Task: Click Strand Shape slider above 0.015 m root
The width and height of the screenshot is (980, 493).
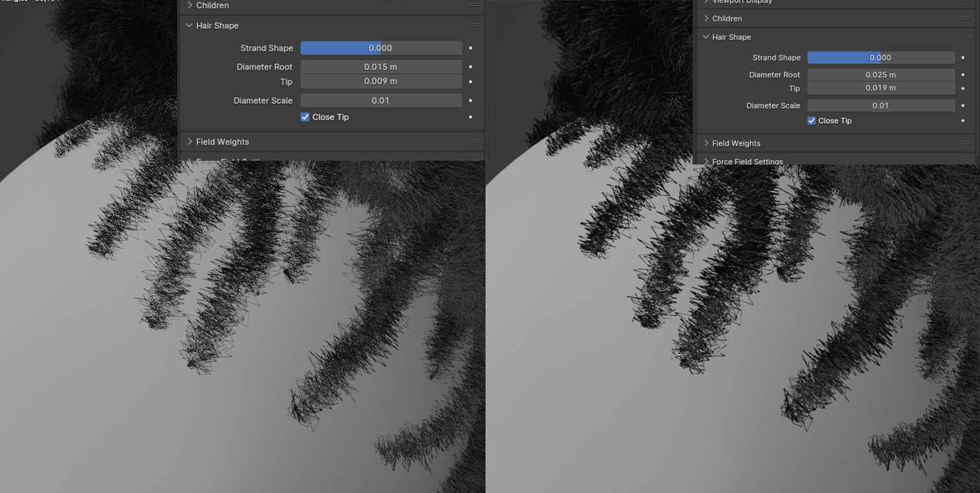Action: tap(381, 48)
